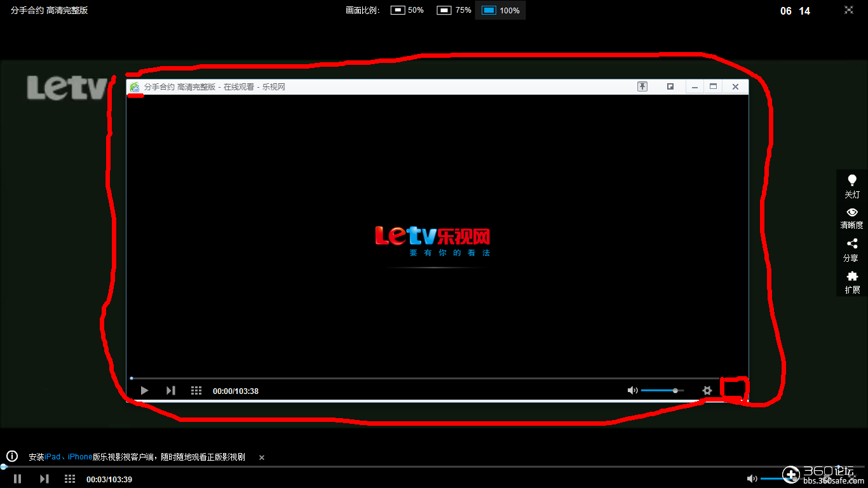Pin the popup window with the pushpin icon

tap(642, 86)
